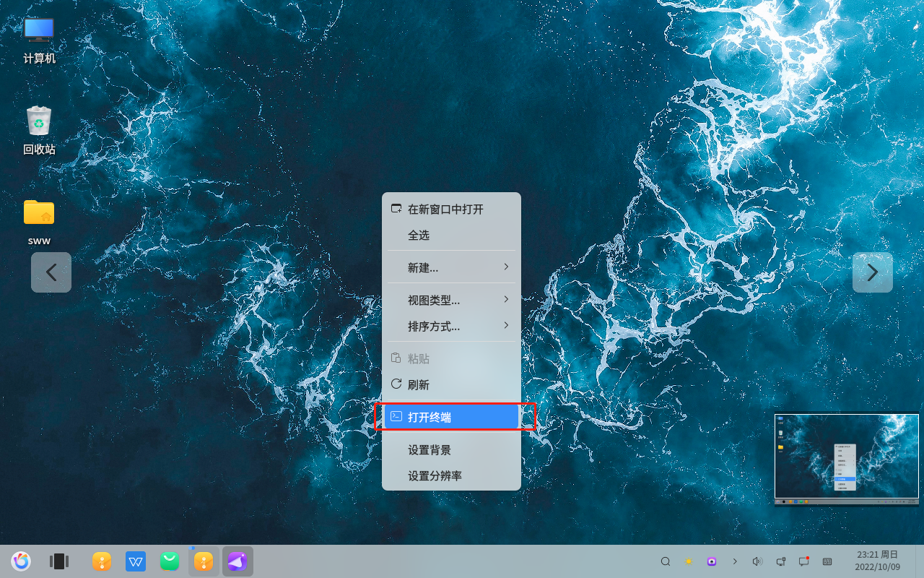Open the start menu launcher icon
The image size is (924, 578).
[x=21, y=561]
